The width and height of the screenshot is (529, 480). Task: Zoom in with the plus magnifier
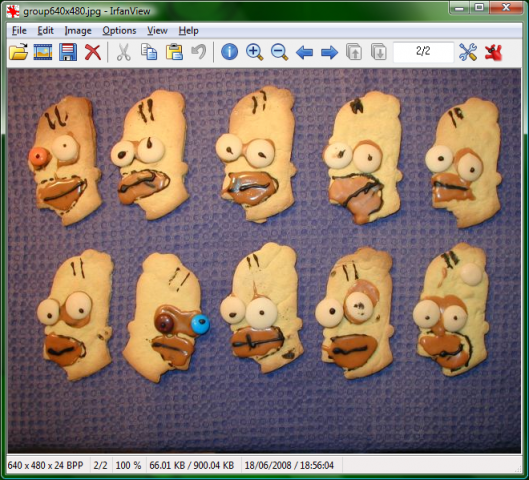coord(254,52)
